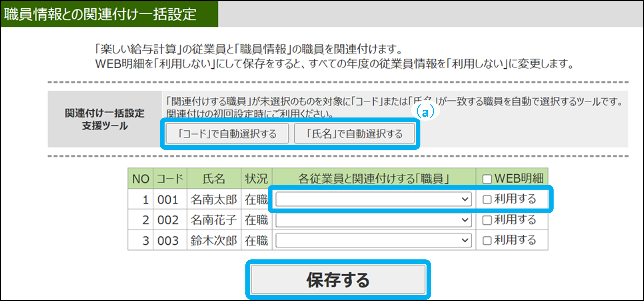Check 利用する in the 名南花子 row
644x301 pixels.
tap(487, 220)
